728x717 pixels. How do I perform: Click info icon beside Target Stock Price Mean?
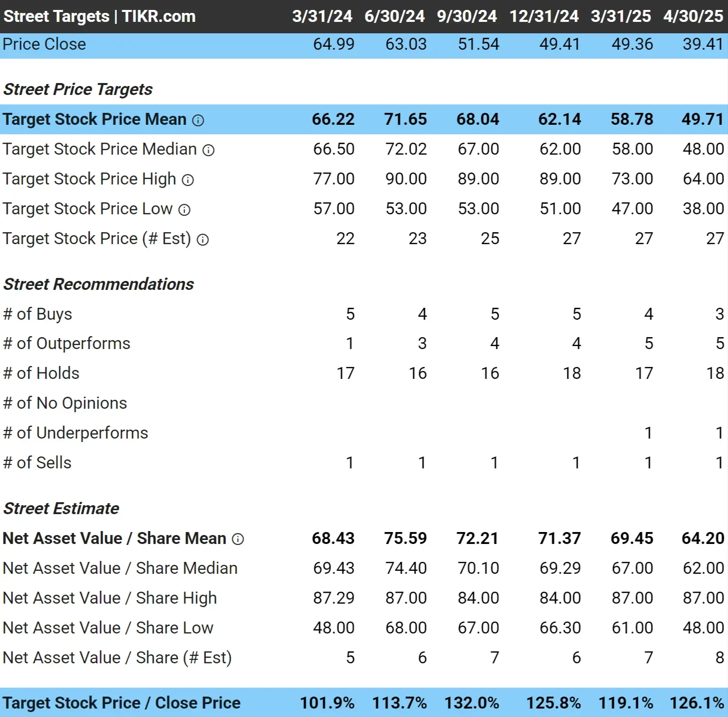click(198, 120)
